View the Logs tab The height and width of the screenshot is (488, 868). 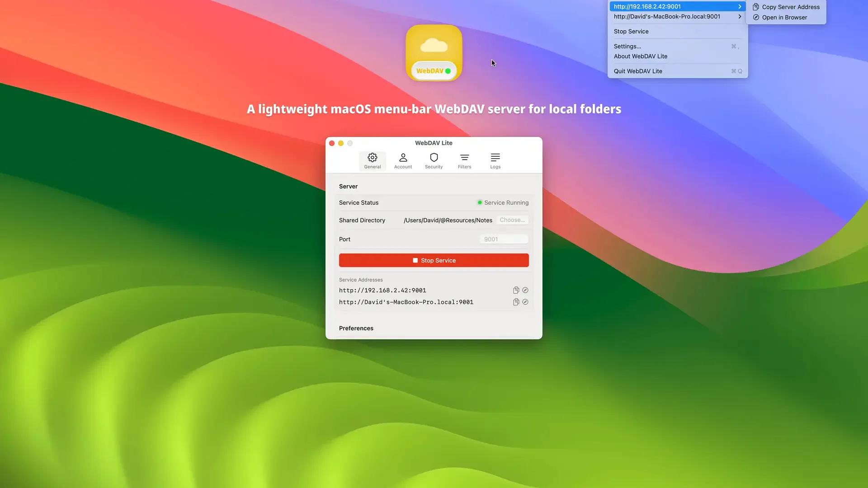point(495,161)
